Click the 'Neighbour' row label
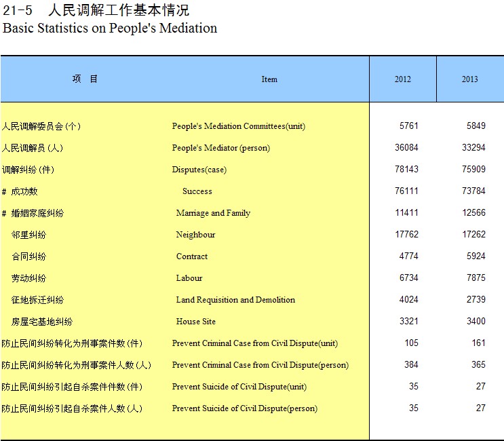504x441 pixels. click(x=195, y=235)
